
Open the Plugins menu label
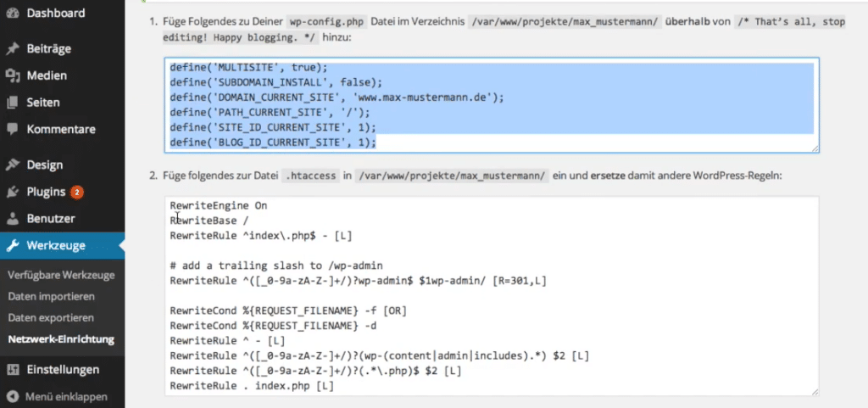[x=46, y=192]
